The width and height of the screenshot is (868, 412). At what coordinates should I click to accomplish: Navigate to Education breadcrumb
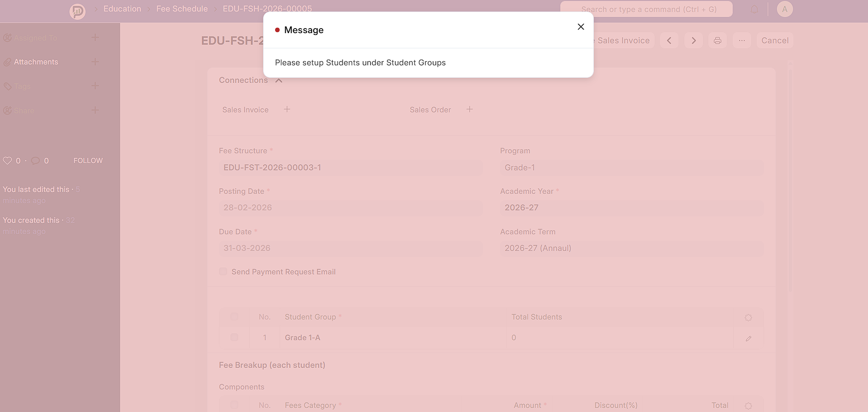coord(122,9)
